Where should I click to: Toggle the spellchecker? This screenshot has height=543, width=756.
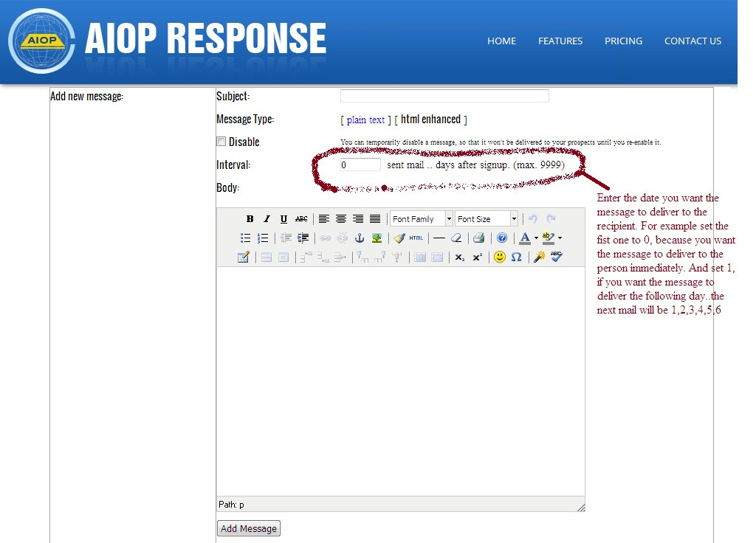pyautogui.click(x=557, y=257)
